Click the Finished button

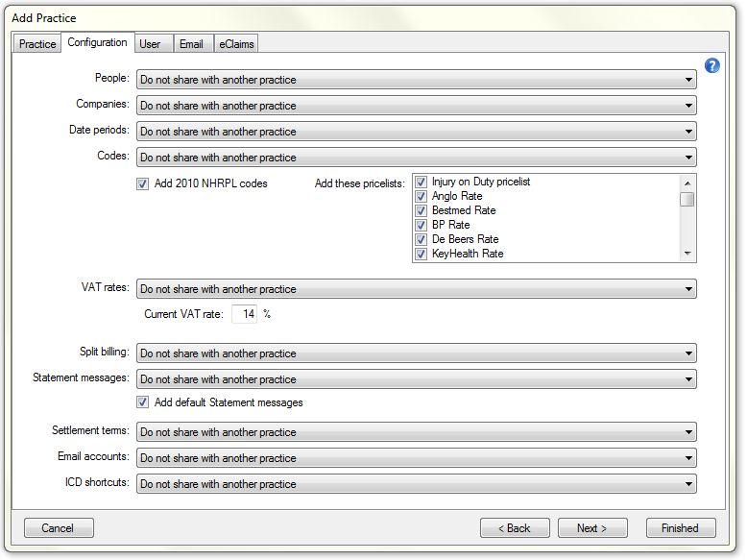680,528
